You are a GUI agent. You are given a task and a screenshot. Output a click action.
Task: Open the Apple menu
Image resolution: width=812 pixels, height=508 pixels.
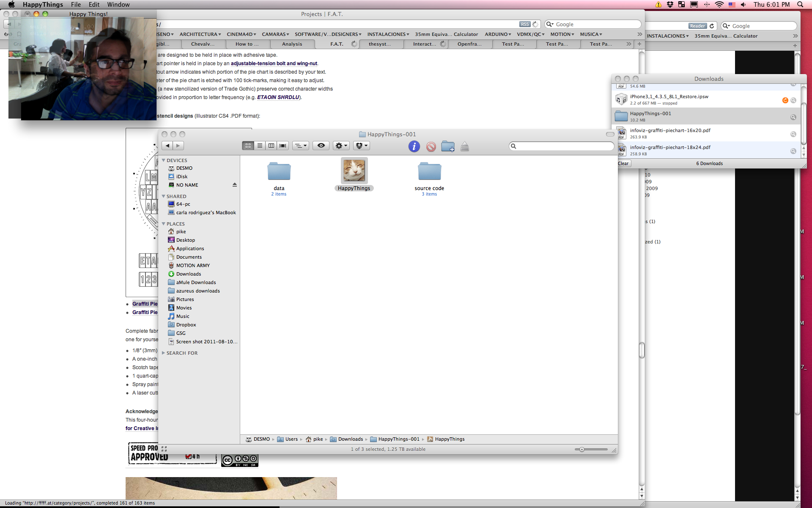11,5
